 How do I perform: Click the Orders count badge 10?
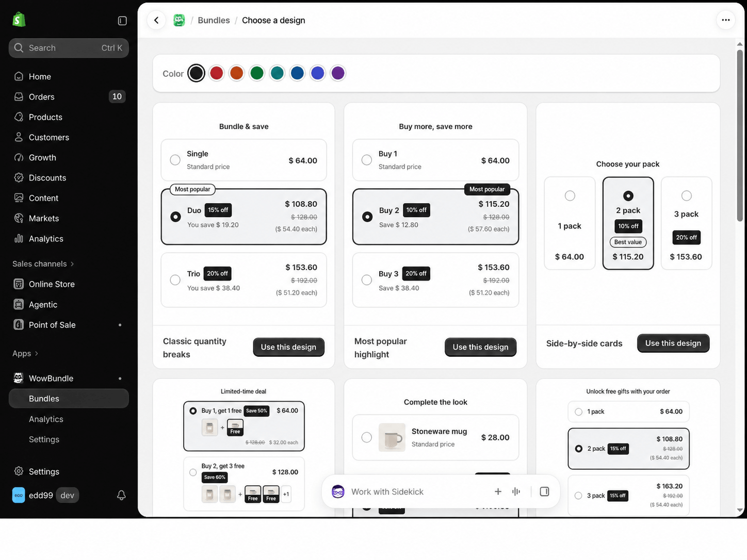[117, 96]
